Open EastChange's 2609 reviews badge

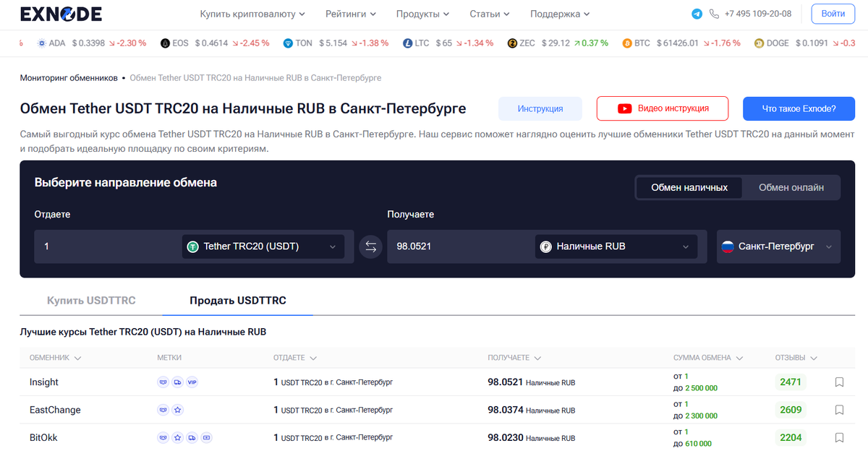pyautogui.click(x=791, y=410)
